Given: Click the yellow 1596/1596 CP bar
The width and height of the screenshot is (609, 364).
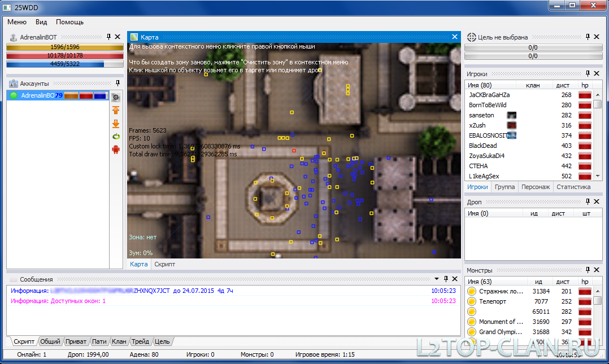Looking at the screenshot, I should [65, 47].
